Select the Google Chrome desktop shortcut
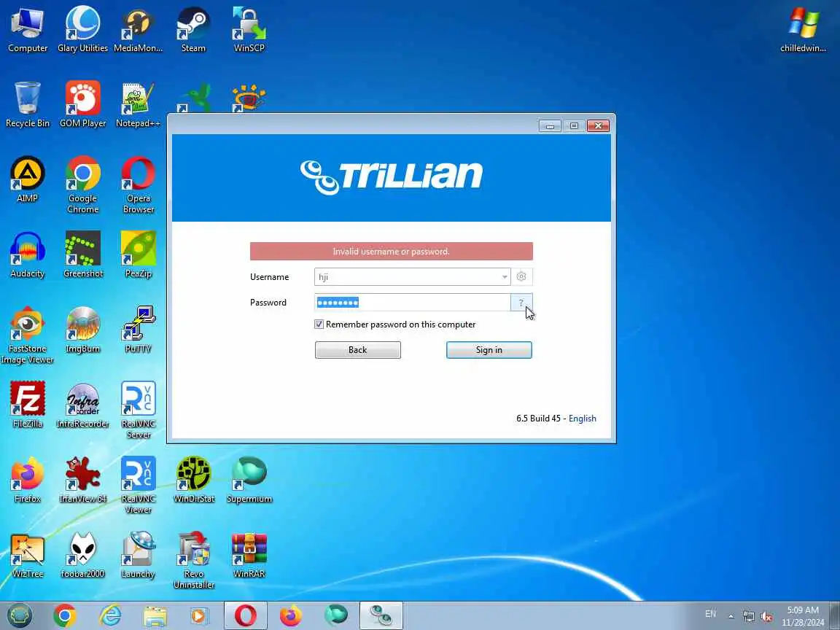Viewport: 840px width, 630px height. [x=82, y=184]
